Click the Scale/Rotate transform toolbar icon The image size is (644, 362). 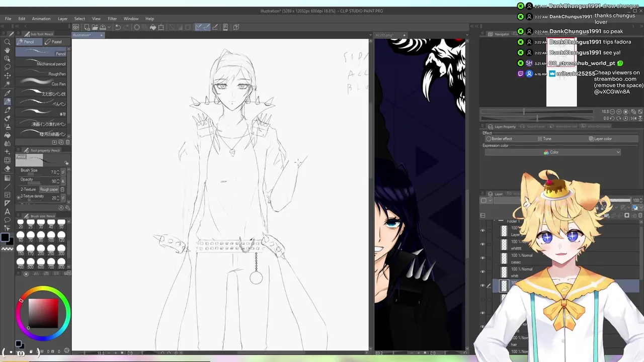click(x=161, y=27)
